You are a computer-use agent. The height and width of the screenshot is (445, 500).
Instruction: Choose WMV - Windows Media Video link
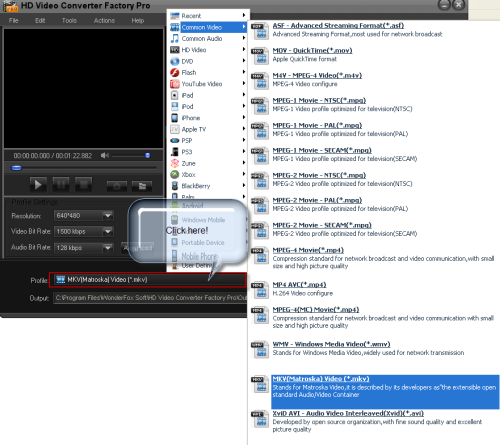click(331, 344)
